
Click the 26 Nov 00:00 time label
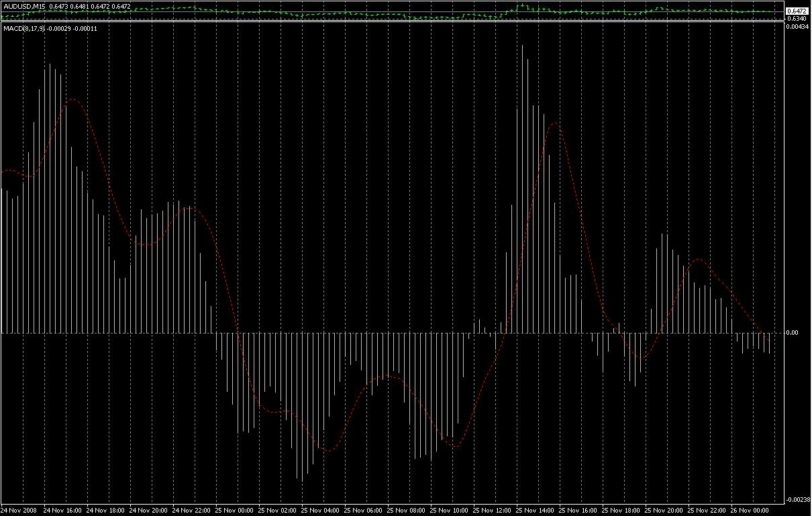pyautogui.click(x=750, y=510)
